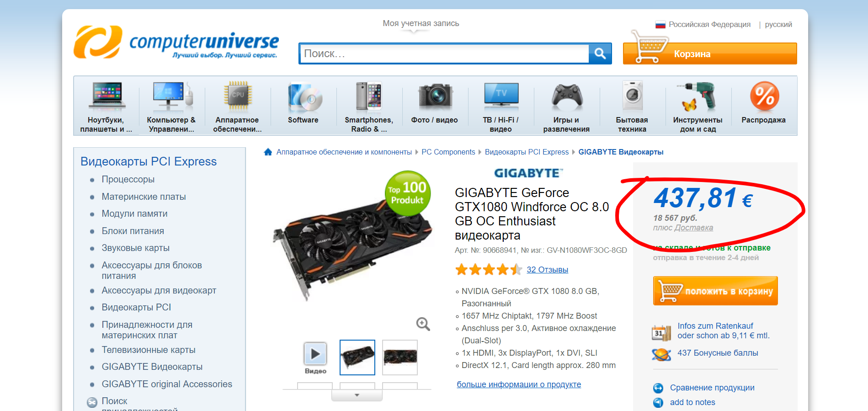868x411 pixels.
Task: Play the product video
Action: pos(315,353)
